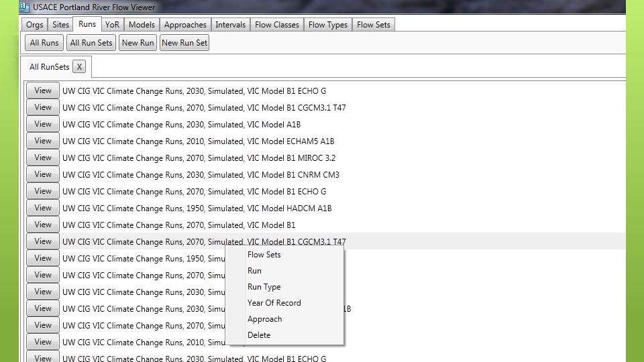Viewport: 644px width, 362px height.
Task: View the highlighted 2070 B1 CGCM3.1 T47 run set
Action: point(43,241)
